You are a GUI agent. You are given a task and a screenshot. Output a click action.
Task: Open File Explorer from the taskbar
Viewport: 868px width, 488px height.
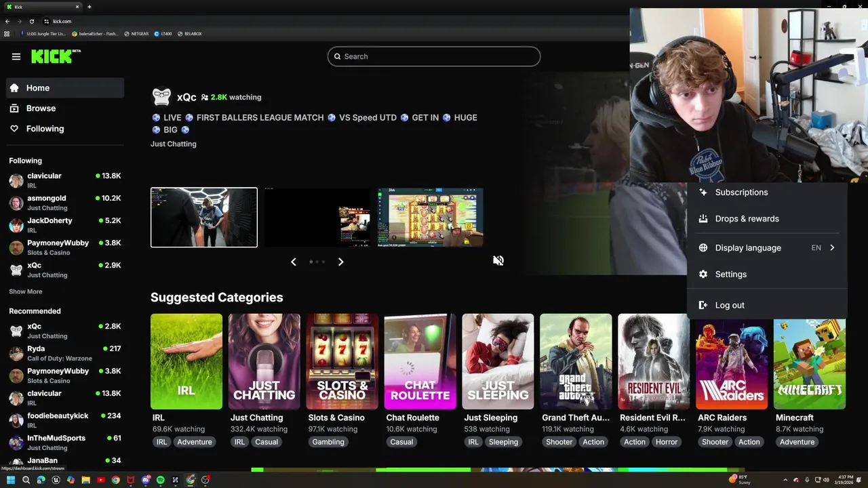(85, 480)
